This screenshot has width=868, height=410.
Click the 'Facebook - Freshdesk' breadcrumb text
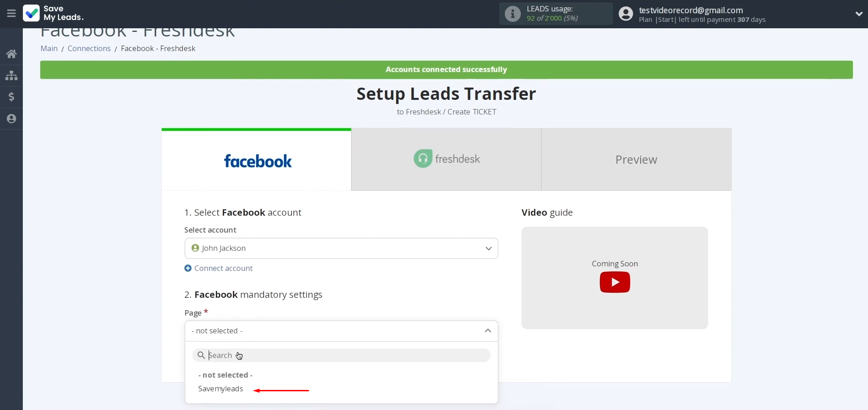(158, 48)
